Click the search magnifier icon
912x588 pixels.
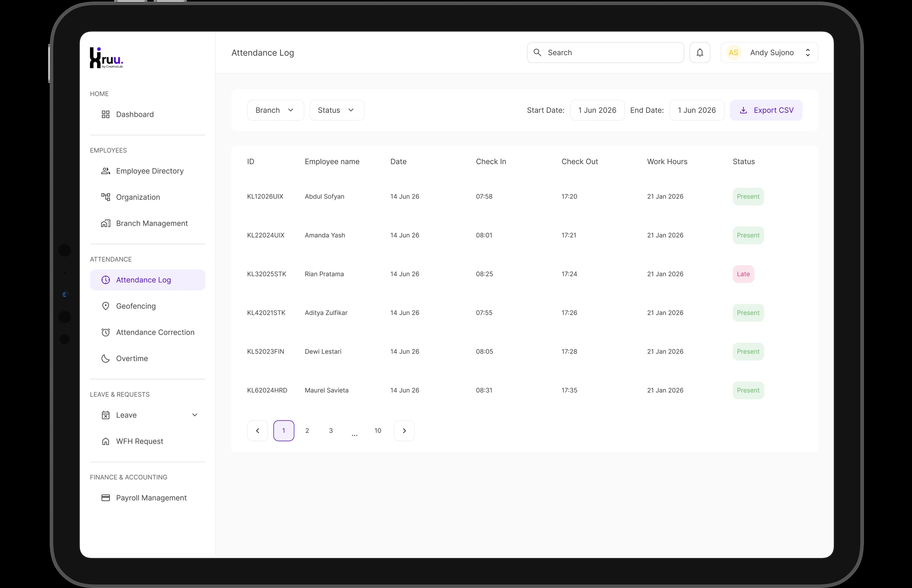coord(537,52)
